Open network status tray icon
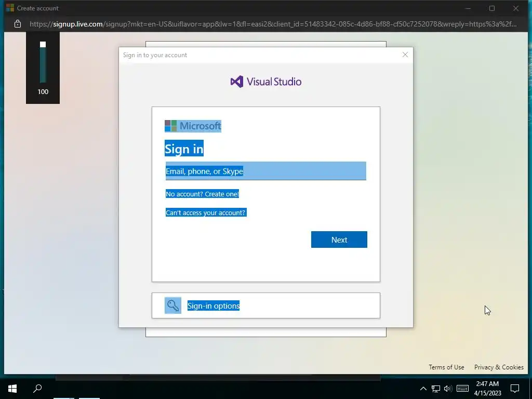The width and height of the screenshot is (532, 399). (436, 389)
